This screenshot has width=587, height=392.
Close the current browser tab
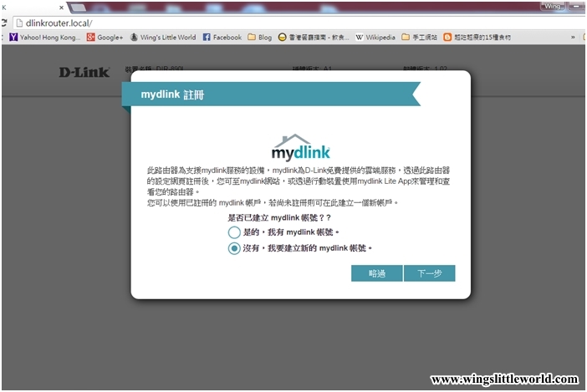click(60, 7)
